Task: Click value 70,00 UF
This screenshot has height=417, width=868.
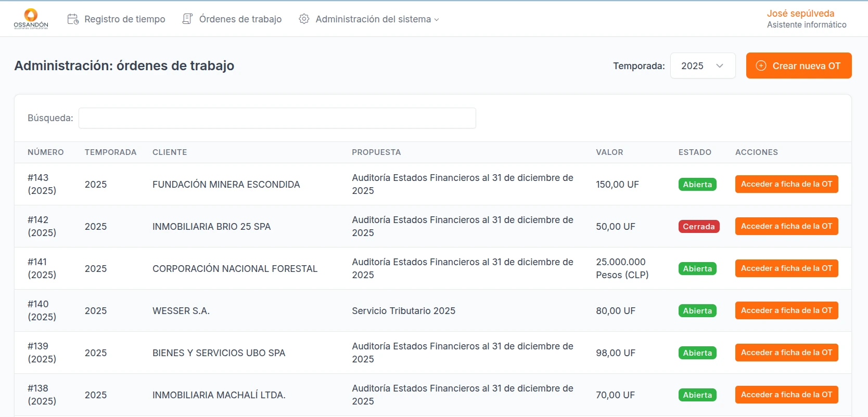Action: tap(616, 395)
